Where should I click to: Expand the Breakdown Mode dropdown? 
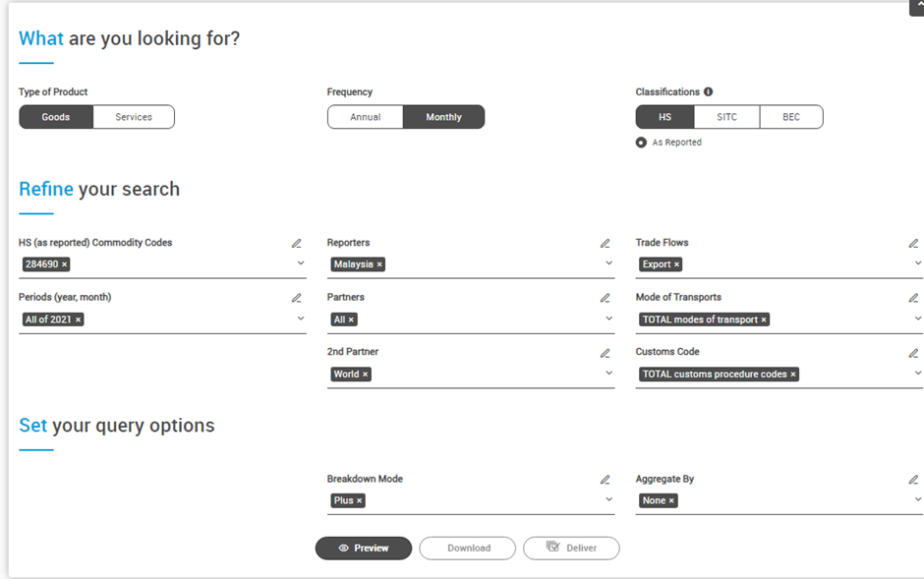point(609,499)
